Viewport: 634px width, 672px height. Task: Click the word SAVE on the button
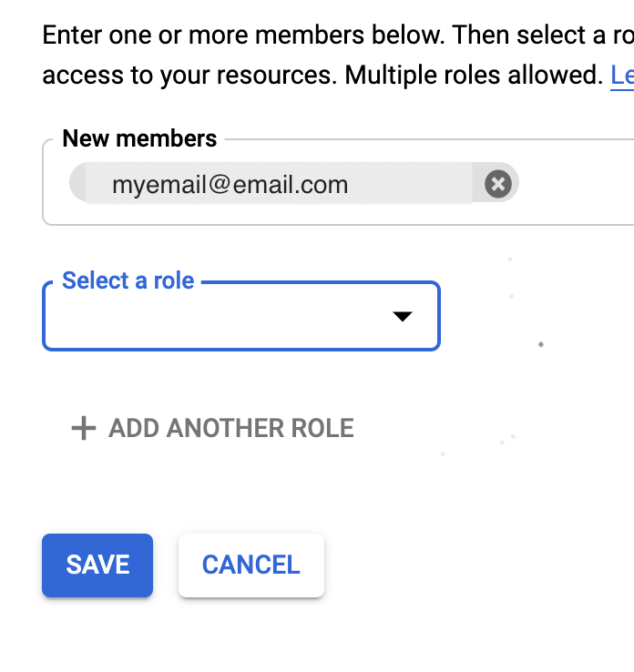tap(97, 565)
